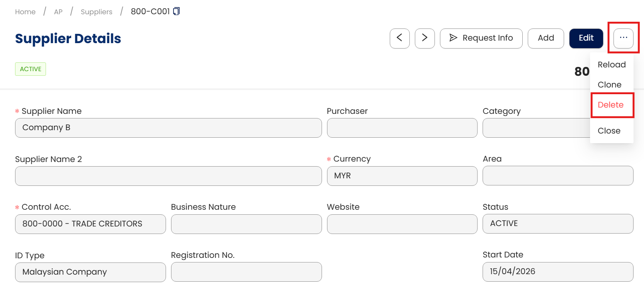Viewport: 644px width, 288px height.
Task: Copy supplier code 800-C001 icon
Action: click(x=176, y=11)
